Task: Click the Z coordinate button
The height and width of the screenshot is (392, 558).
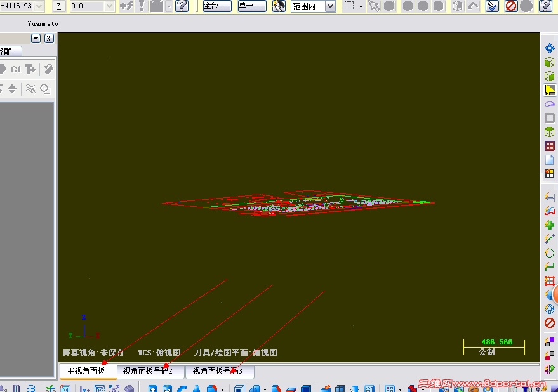Action: [59, 6]
